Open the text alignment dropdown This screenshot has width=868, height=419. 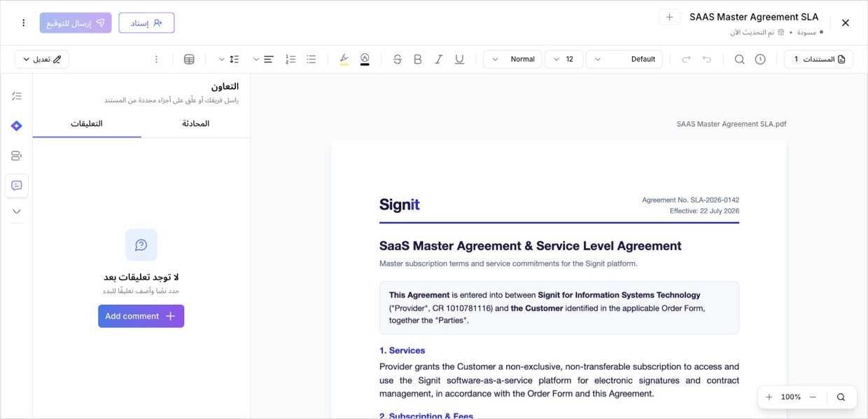pyautogui.click(x=263, y=60)
